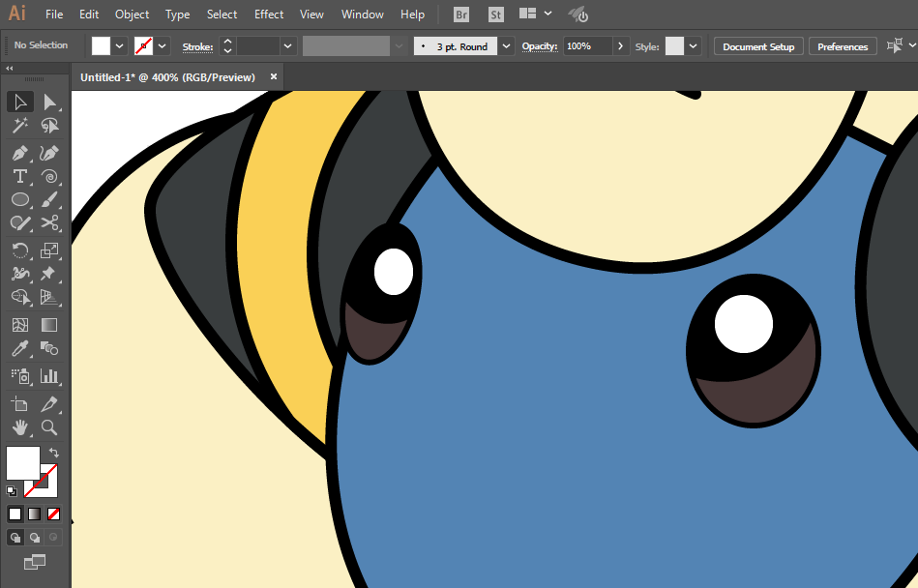Enable Draw Inside mode
This screenshot has height=588, width=918.
[53, 537]
